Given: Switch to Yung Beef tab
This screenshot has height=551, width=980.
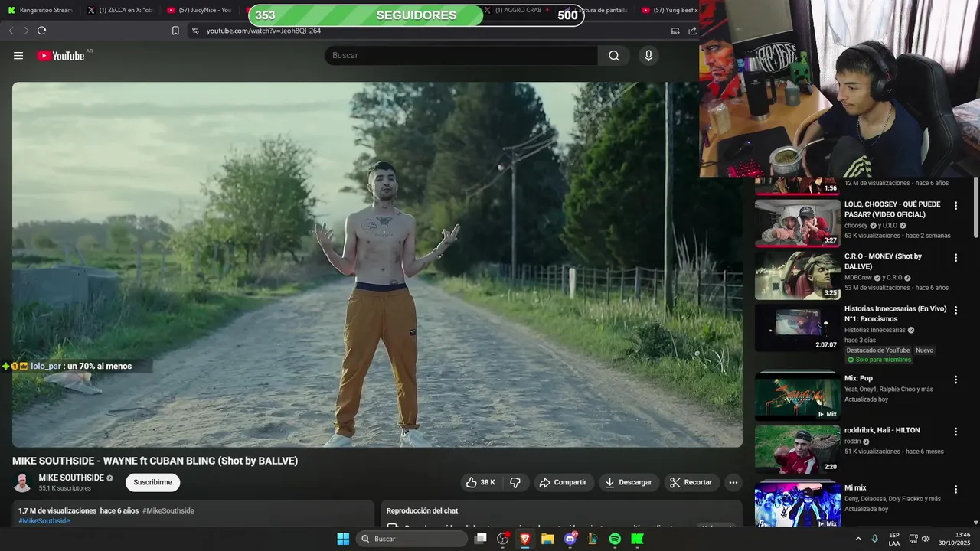Looking at the screenshot, I should click(668, 10).
